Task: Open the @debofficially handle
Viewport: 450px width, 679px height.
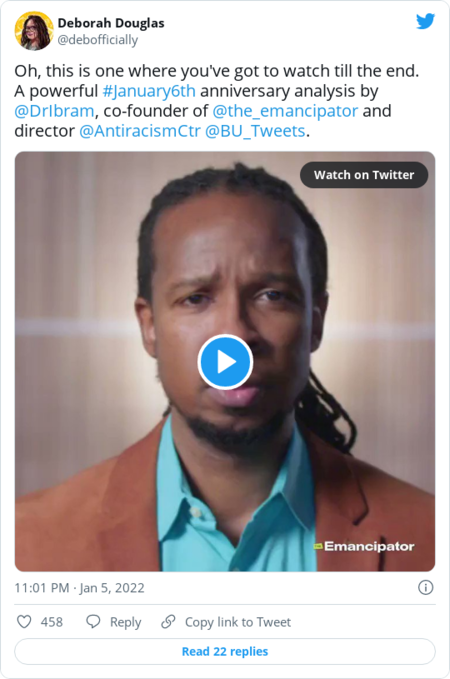Action: coord(98,40)
